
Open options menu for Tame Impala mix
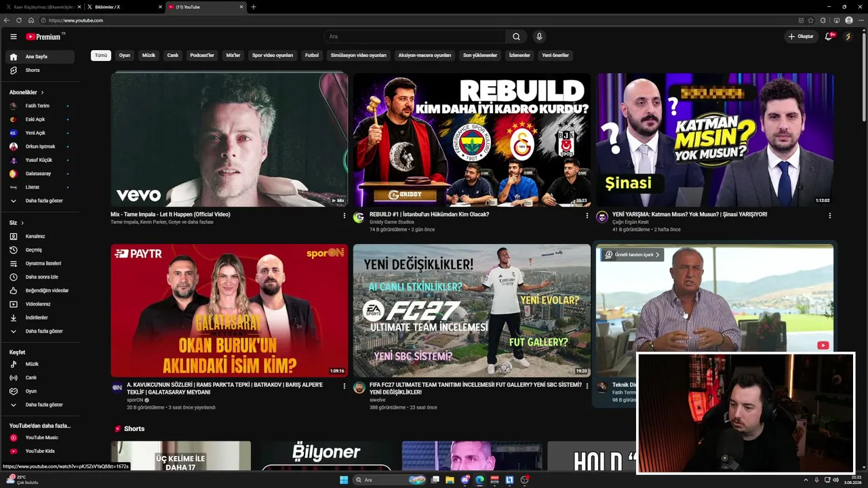tap(344, 216)
